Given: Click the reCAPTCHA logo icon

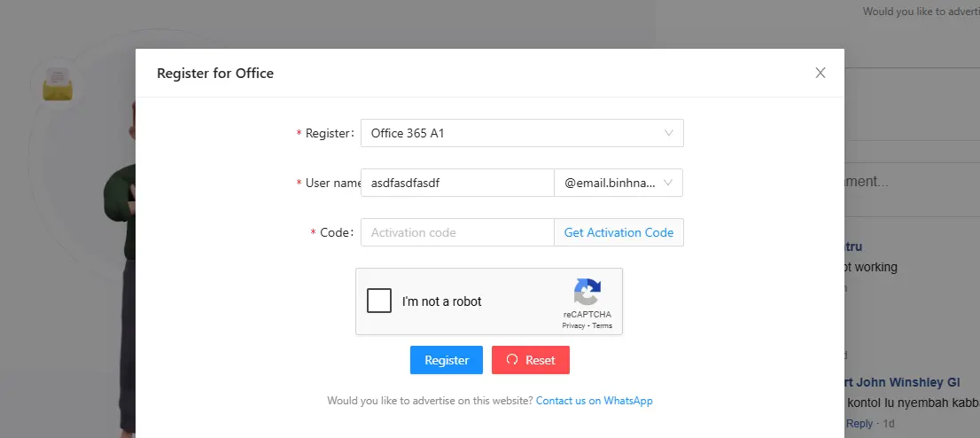Looking at the screenshot, I should 587,293.
